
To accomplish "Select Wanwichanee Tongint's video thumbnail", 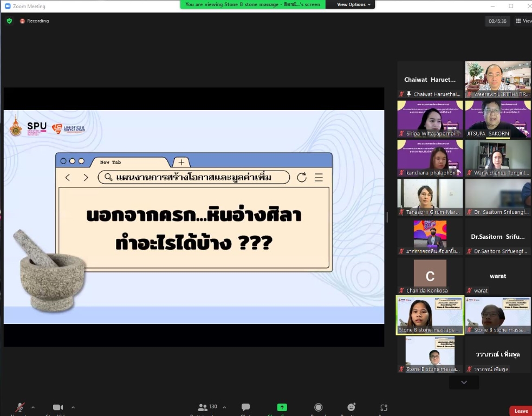I will [x=498, y=159].
